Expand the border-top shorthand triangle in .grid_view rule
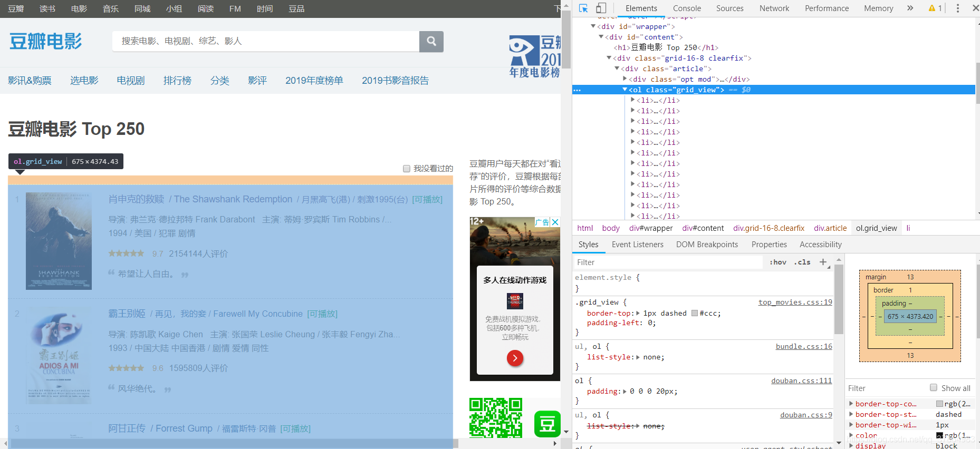 click(x=638, y=313)
